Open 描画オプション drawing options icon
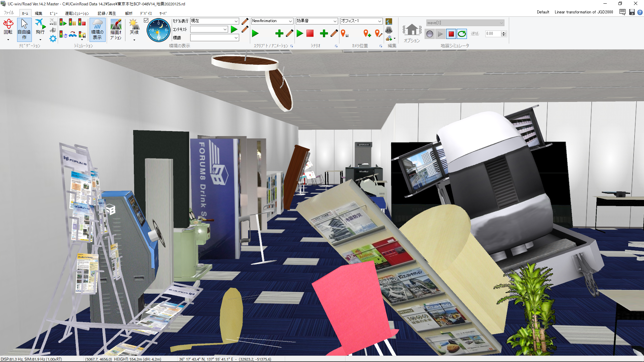This screenshot has width=644, height=362. coord(116,29)
